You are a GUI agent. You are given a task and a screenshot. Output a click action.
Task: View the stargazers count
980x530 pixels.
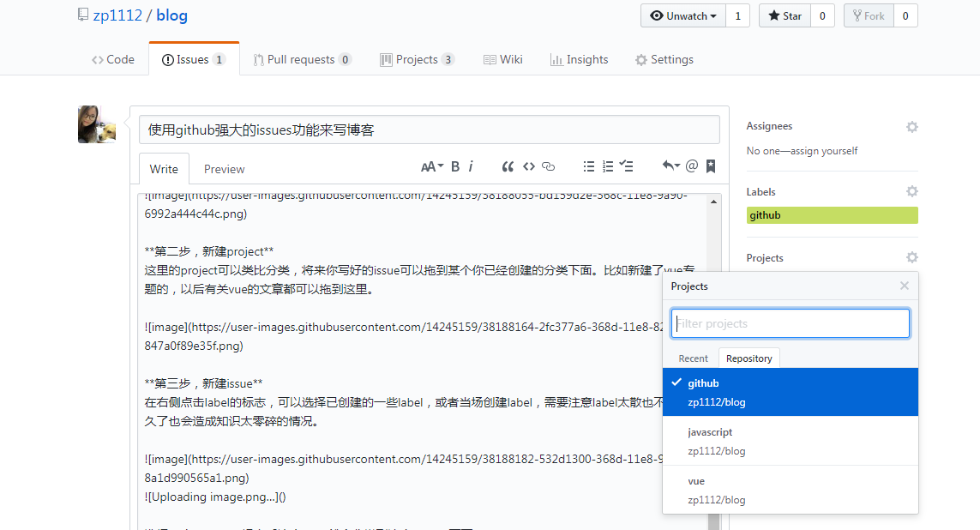(x=822, y=15)
